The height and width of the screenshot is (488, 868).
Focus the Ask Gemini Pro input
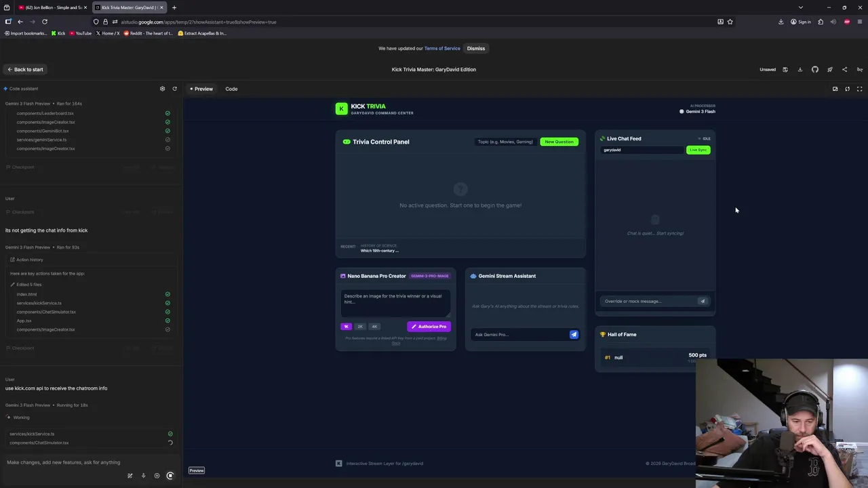[x=520, y=334]
